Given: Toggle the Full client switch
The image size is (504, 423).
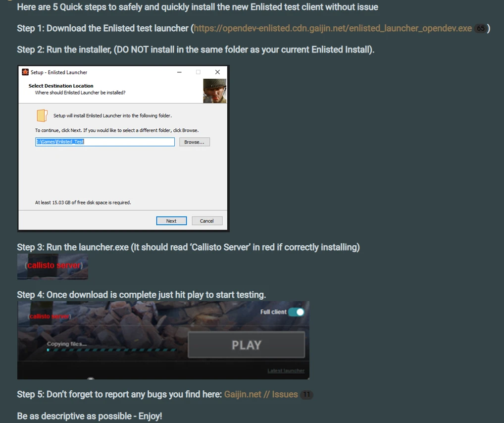Looking at the screenshot, I should pos(296,312).
